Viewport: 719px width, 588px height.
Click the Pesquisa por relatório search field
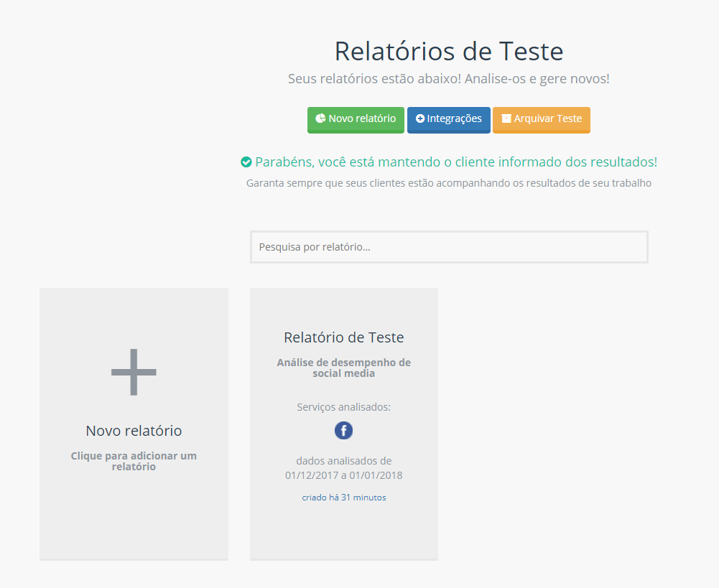coord(448,246)
